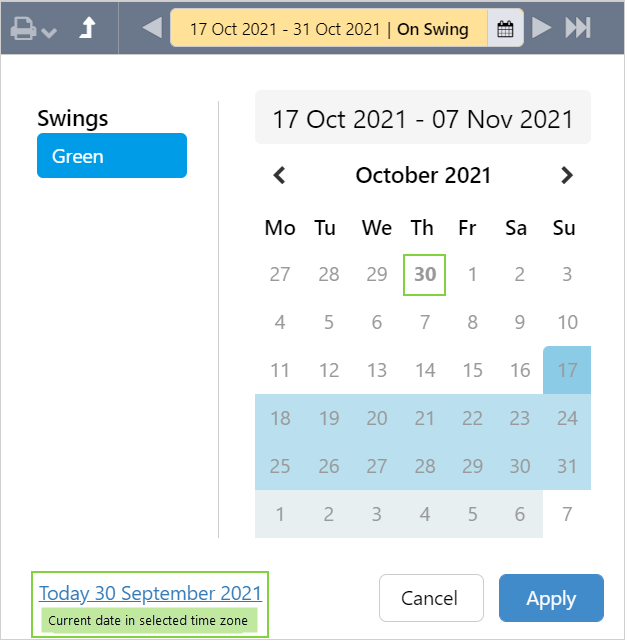Screen dimensions: 625x640
Task: Select the Green swing
Action: coord(112,156)
